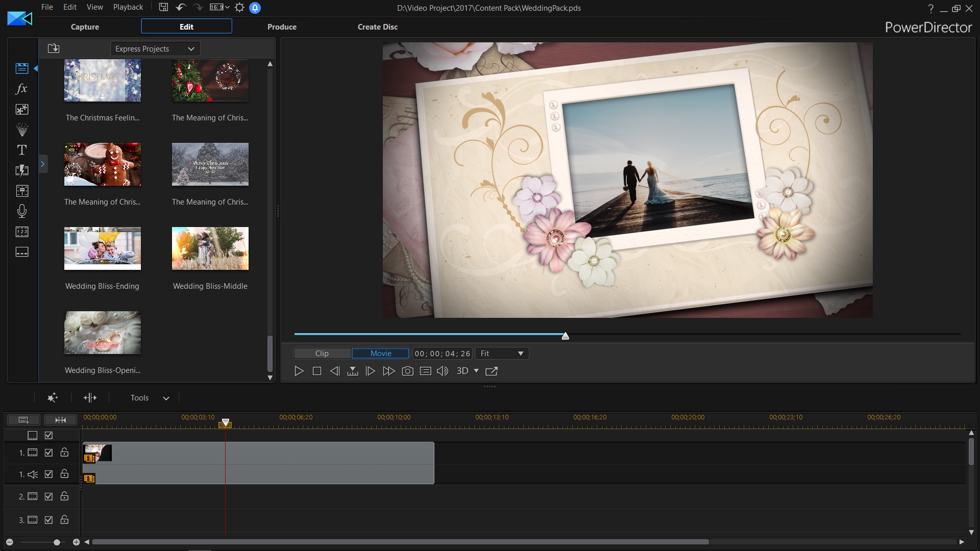This screenshot has width=980, height=551.
Task: Open the Voice-Over Recording room microphone icon
Action: [x=21, y=211]
